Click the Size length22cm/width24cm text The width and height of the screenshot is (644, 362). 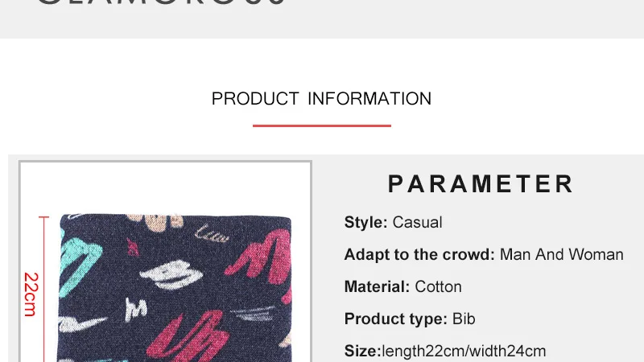(445, 352)
